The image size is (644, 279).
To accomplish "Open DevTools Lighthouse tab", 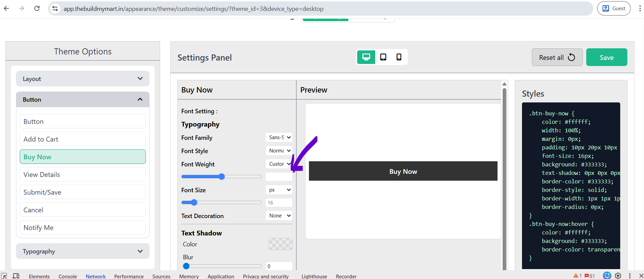I will pos(314,276).
